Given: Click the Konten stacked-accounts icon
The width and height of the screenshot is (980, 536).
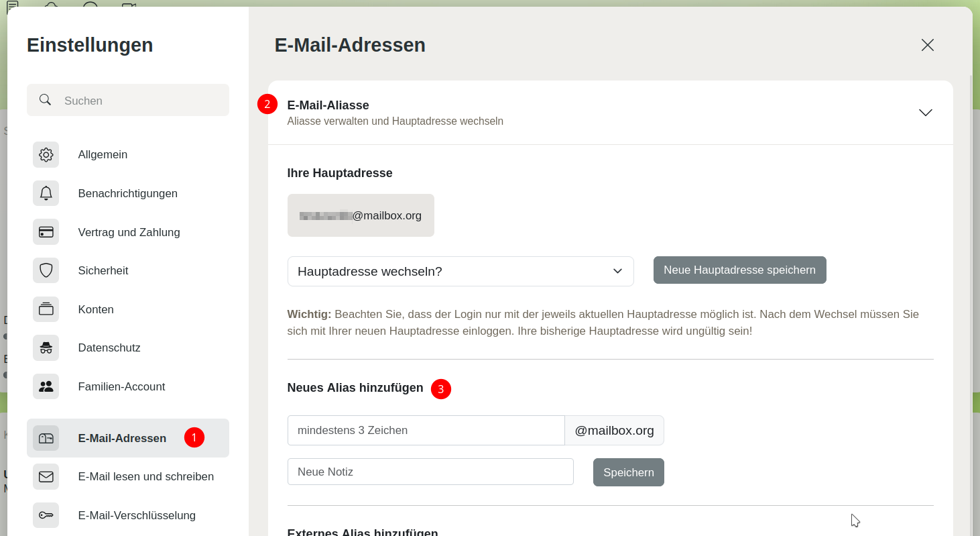Looking at the screenshot, I should 46,309.
